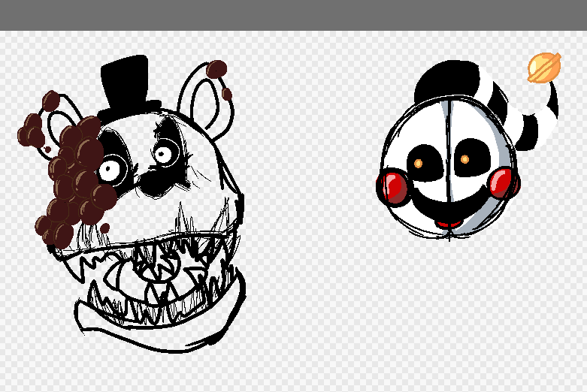This screenshot has height=392, width=587.
Task: Click the golden bell on the striped hat
Action: tap(544, 68)
